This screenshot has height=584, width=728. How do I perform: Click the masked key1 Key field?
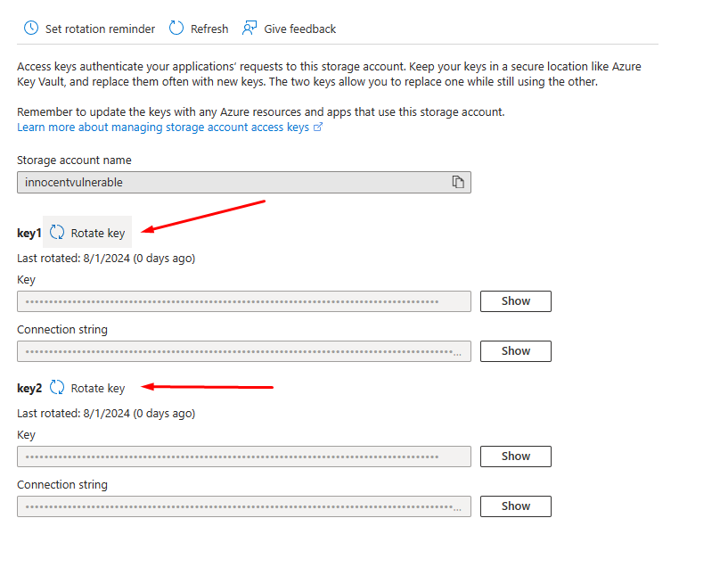tap(243, 301)
